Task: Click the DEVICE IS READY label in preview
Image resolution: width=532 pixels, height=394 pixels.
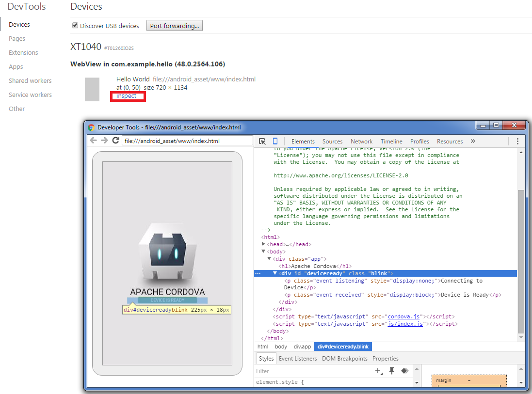Action: pos(167,300)
